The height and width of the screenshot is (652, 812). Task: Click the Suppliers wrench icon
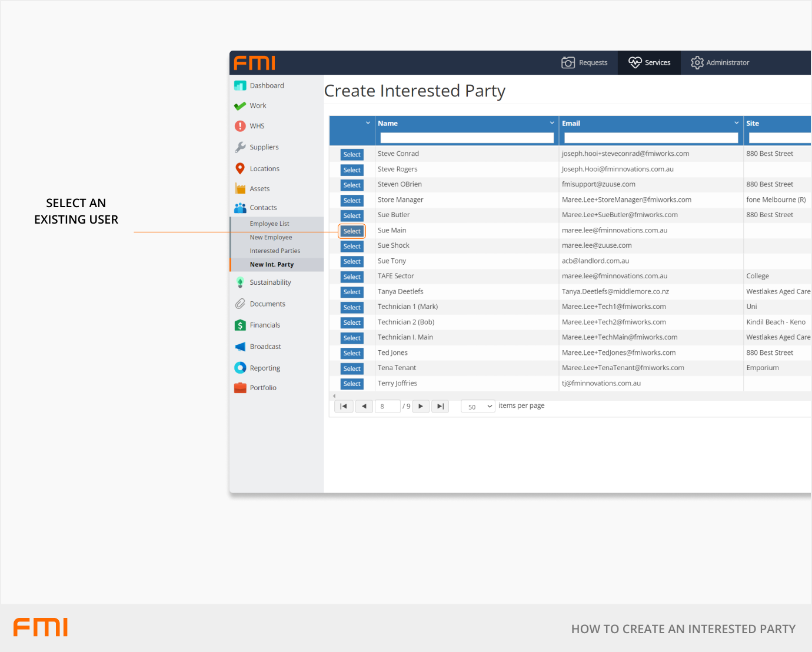[x=240, y=147]
